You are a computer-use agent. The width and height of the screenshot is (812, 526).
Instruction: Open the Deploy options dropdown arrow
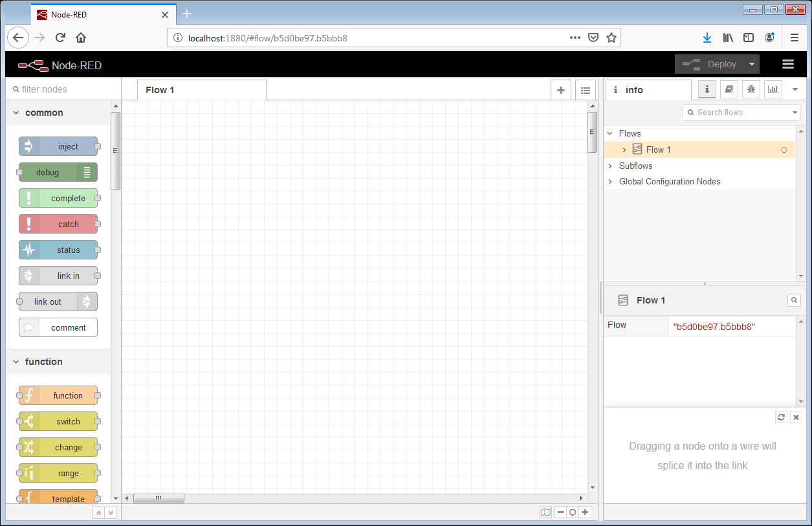pyautogui.click(x=751, y=64)
